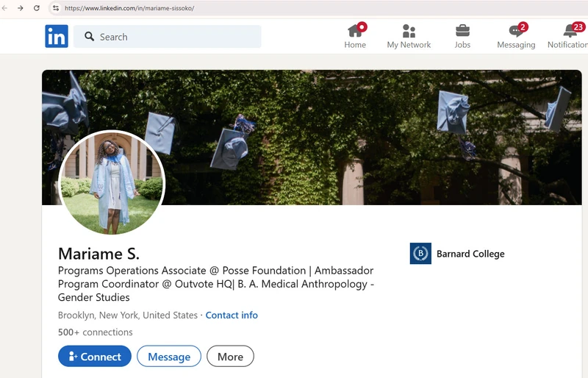Focus the LinkedIn search field
Image resolution: width=588 pixels, height=378 pixels.
coord(176,37)
